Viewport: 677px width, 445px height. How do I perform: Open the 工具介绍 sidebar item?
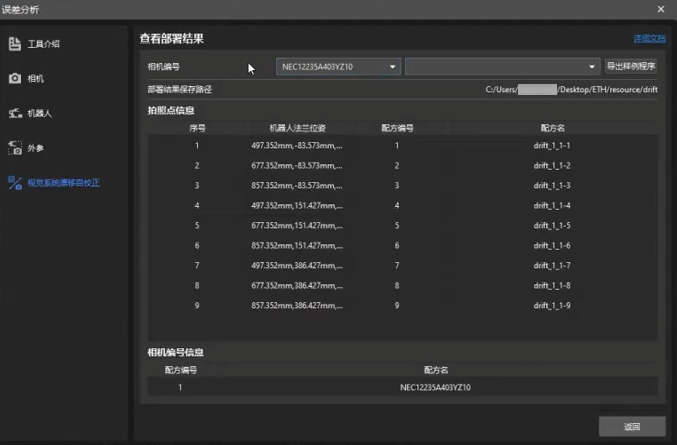(43, 44)
